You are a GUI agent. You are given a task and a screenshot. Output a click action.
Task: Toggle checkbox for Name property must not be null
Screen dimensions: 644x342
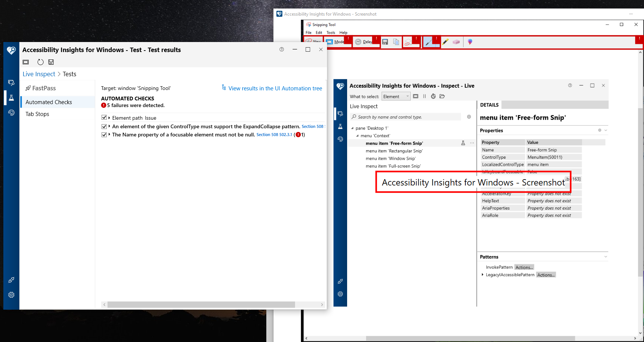pyautogui.click(x=104, y=135)
